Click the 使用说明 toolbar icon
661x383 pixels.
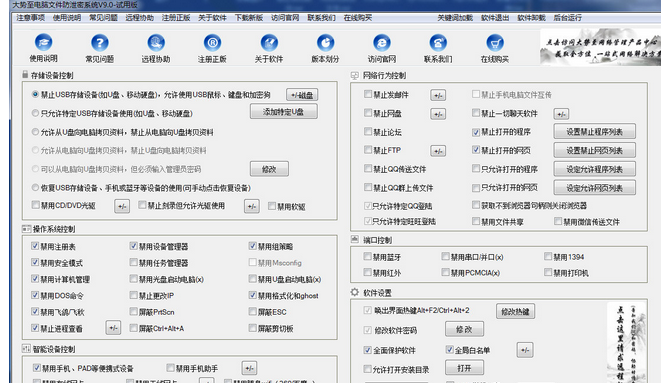click(x=43, y=43)
